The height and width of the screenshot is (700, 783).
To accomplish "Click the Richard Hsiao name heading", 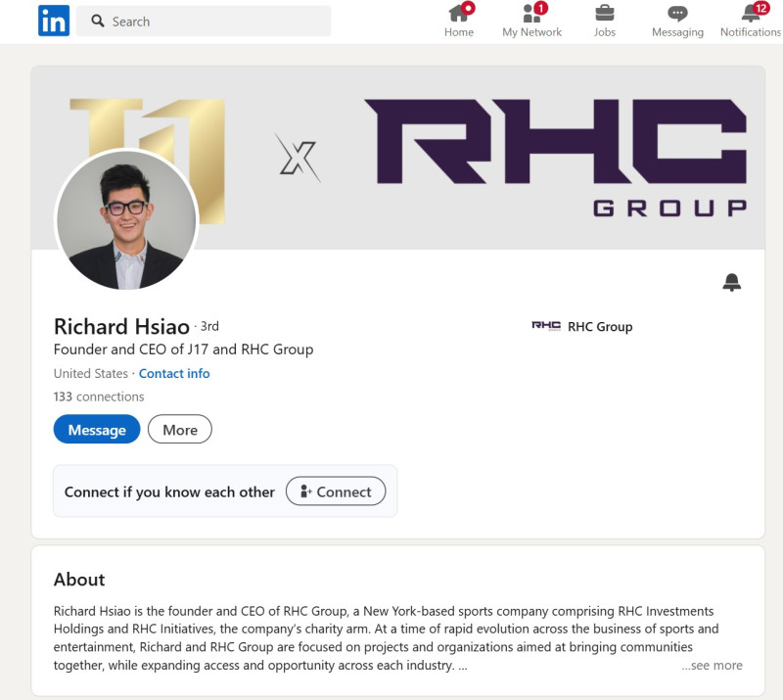I will [x=121, y=327].
